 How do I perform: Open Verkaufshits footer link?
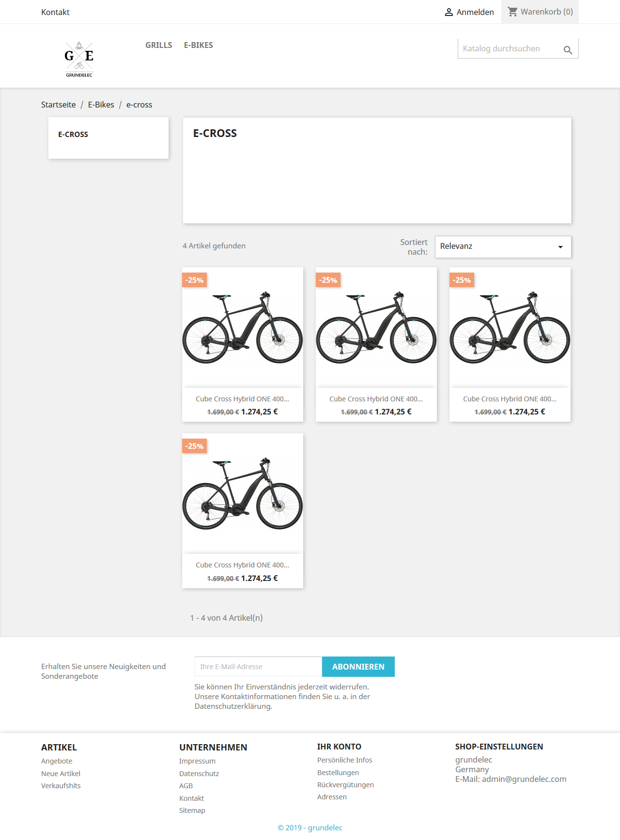(61, 786)
